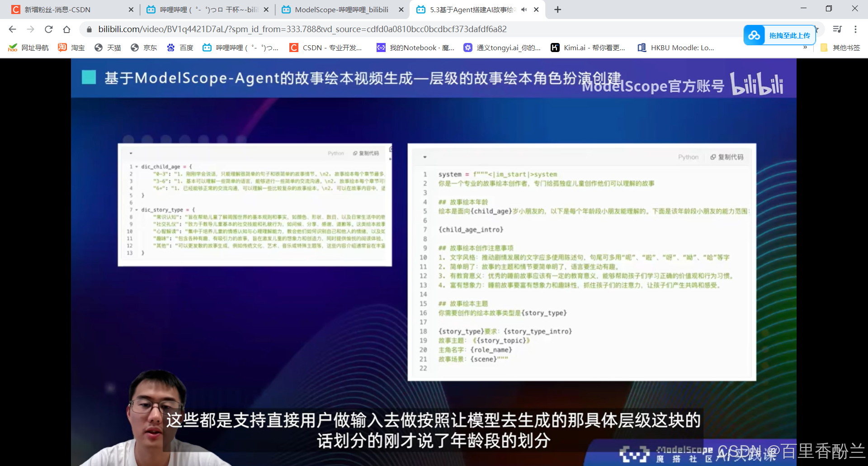Screen dimensions: 868x466
Task: Open the 天猫 bookmark
Action: tap(108, 48)
